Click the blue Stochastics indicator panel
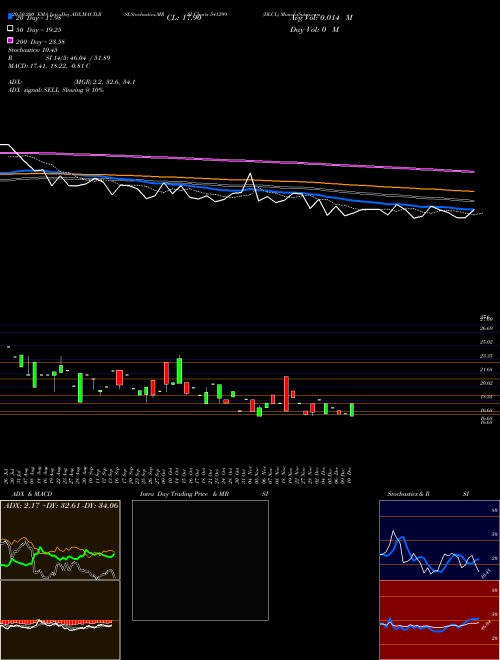The width and height of the screenshot is (500, 660). click(x=439, y=540)
